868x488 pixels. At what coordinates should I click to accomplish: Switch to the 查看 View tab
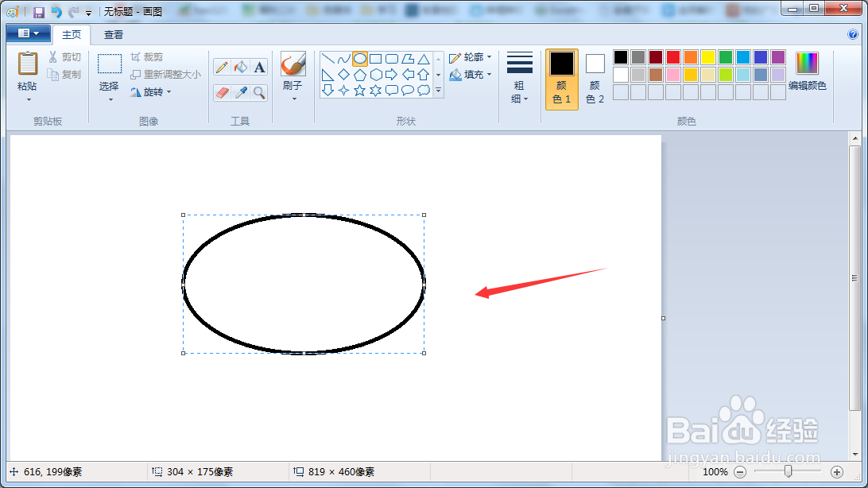114,34
